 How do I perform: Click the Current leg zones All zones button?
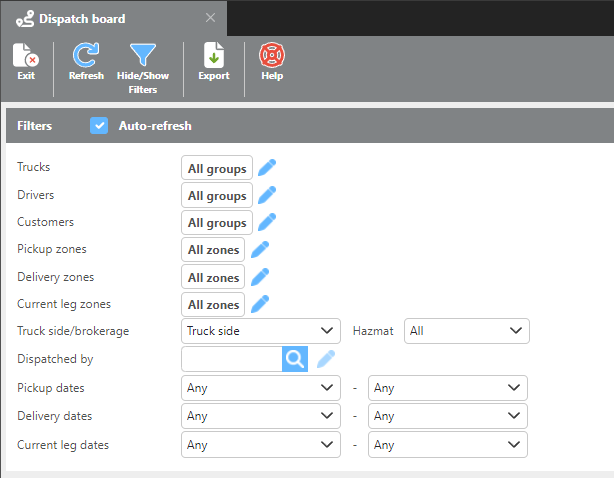[x=213, y=304]
